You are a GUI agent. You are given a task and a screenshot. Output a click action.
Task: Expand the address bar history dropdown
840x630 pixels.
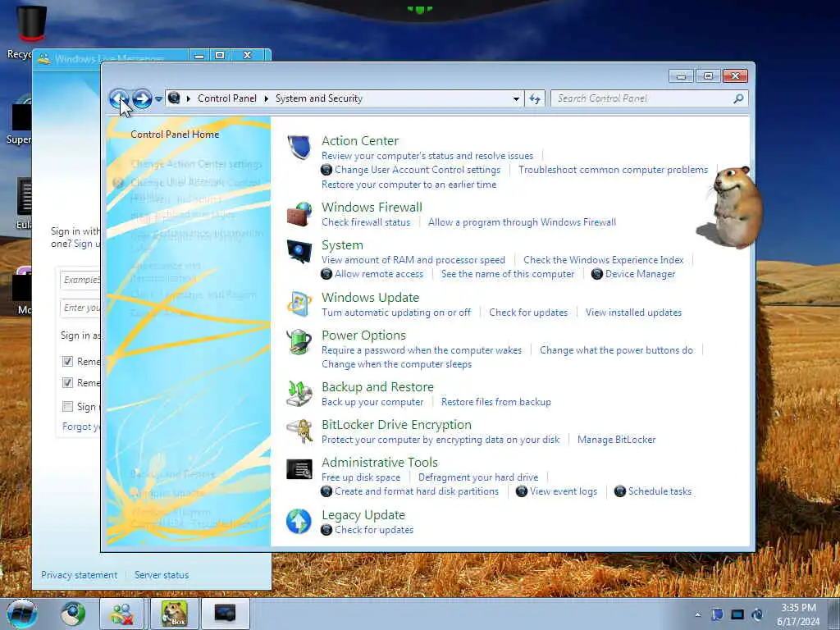[x=516, y=99]
